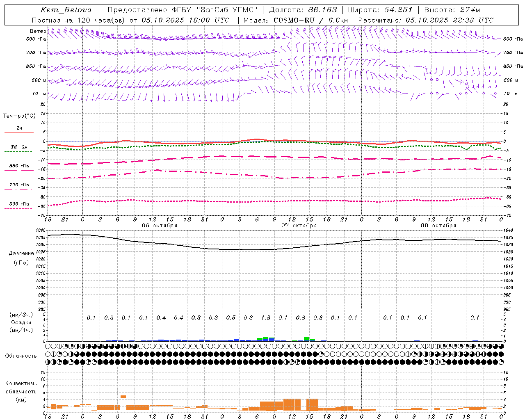Click the 3-hour precipitation value 1.8
This screenshot has width=525, height=420.
click(266, 317)
